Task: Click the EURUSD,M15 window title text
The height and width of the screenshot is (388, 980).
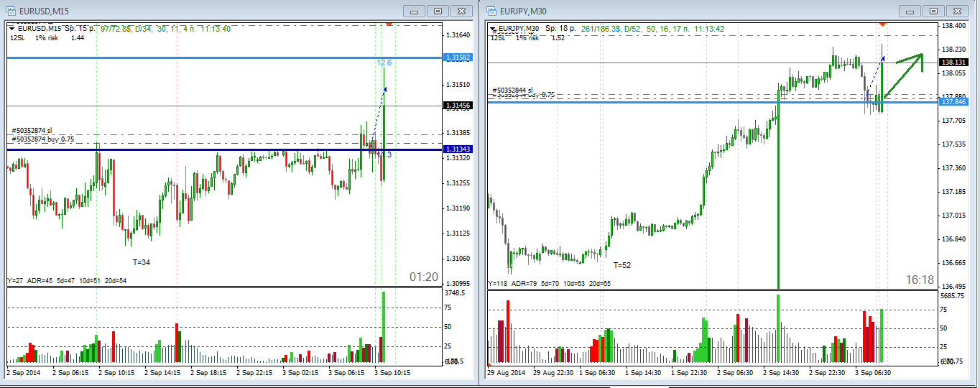Action: point(43,11)
